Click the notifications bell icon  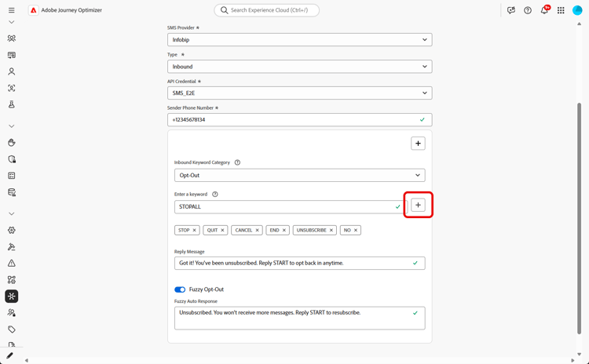[x=544, y=10]
